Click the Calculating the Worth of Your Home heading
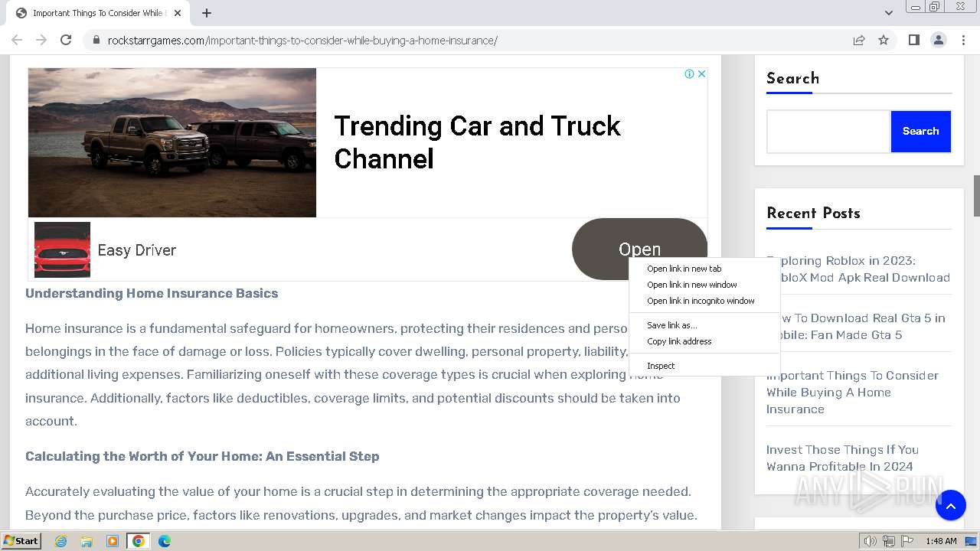Image resolution: width=980 pixels, height=551 pixels. click(x=202, y=456)
